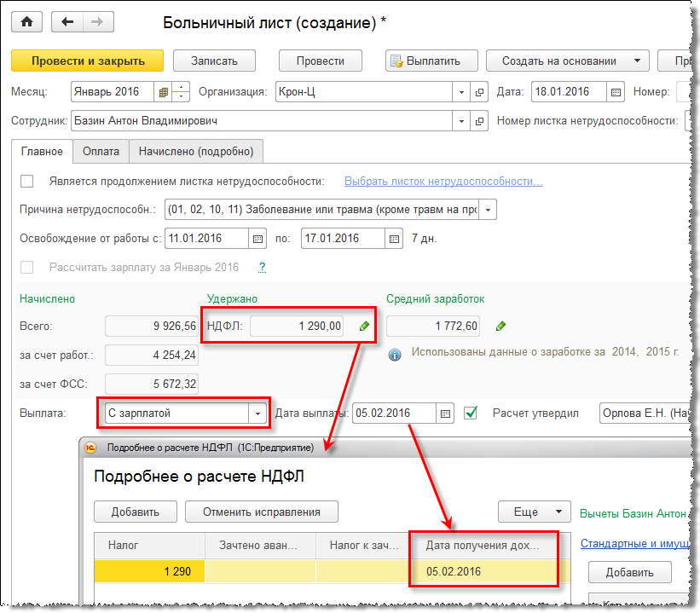Click pencil icon next to НДФЛ
The height and width of the screenshot is (613, 700).
point(365,326)
